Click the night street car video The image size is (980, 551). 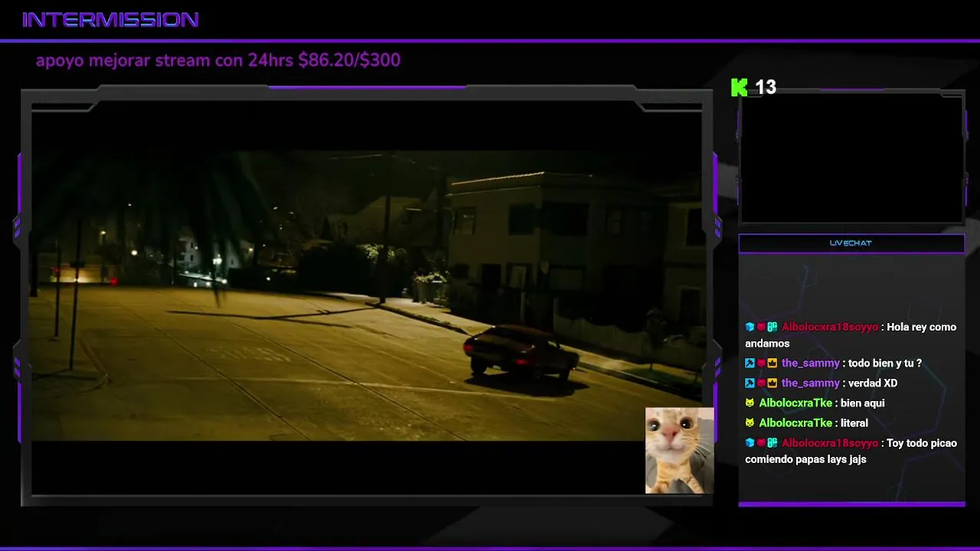(x=367, y=295)
